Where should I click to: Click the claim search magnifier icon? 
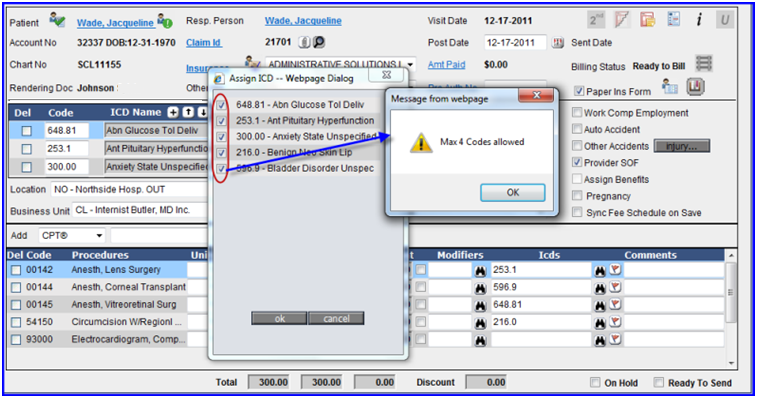(319, 43)
